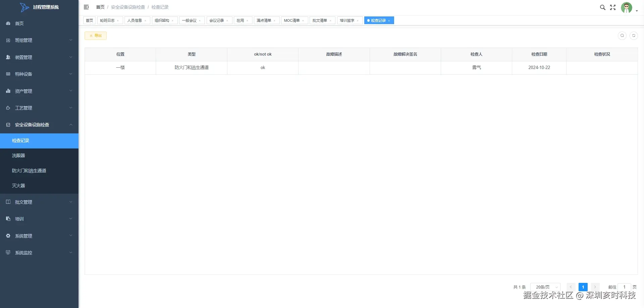
Task: Expand the 特种设备 menu chevron
Action: tap(71, 74)
